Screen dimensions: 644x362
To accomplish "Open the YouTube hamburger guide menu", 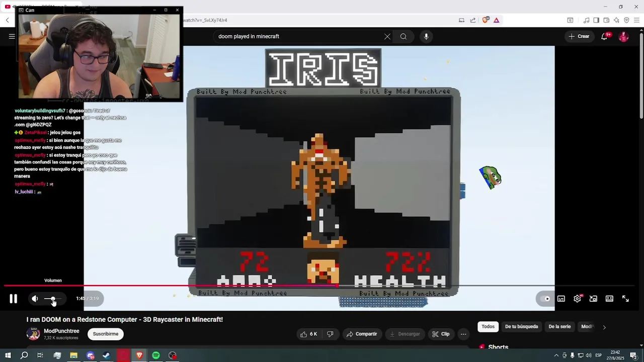I will point(12,36).
